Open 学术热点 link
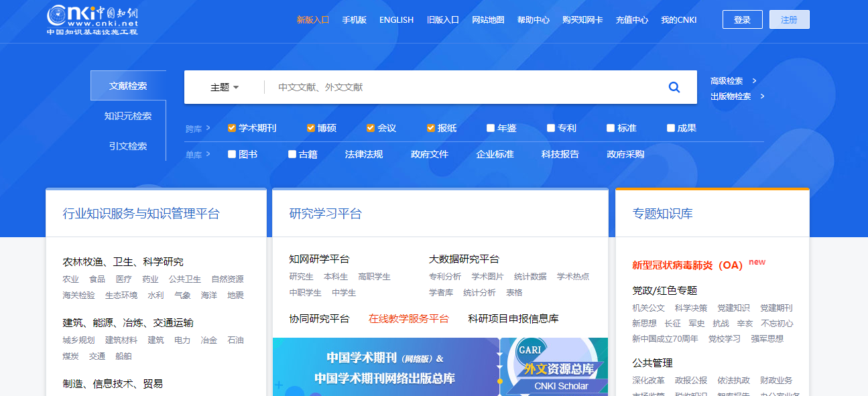The width and height of the screenshot is (868, 396). [573, 276]
